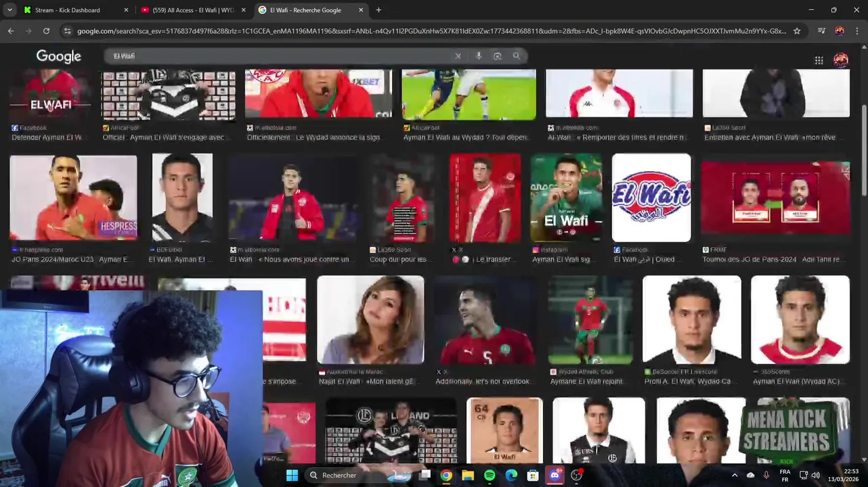The image size is (868, 487).
Task: Open Google Chrome from the taskbar
Action: [x=446, y=476]
